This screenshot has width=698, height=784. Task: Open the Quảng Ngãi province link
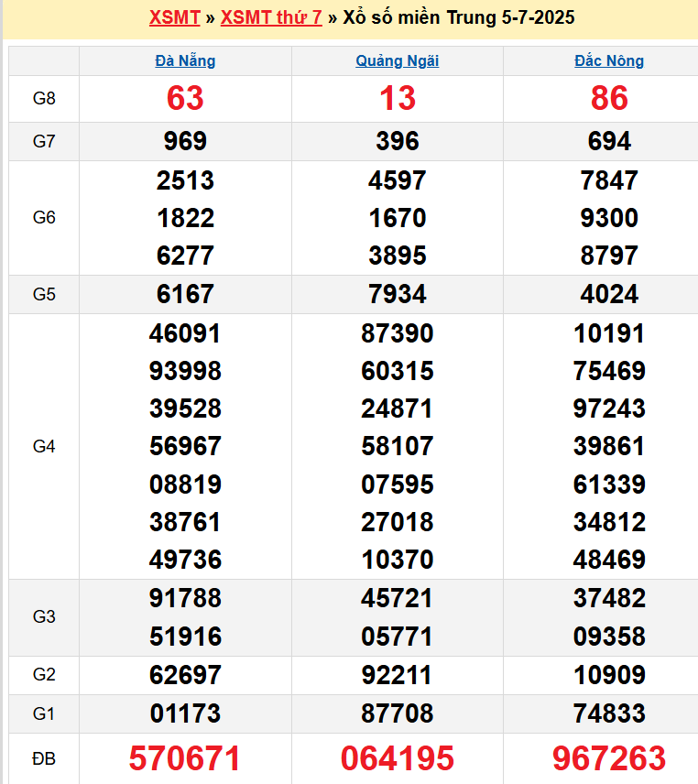(x=397, y=61)
